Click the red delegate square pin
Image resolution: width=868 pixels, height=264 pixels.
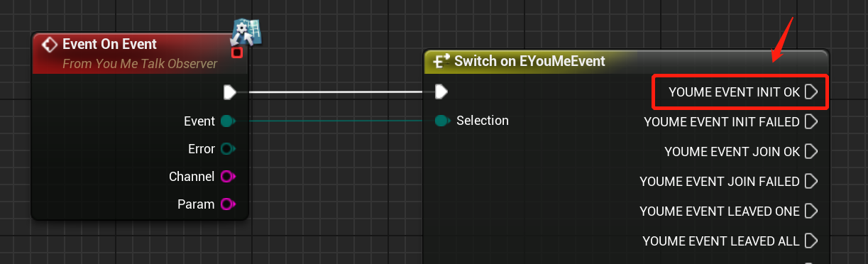pos(237,53)
